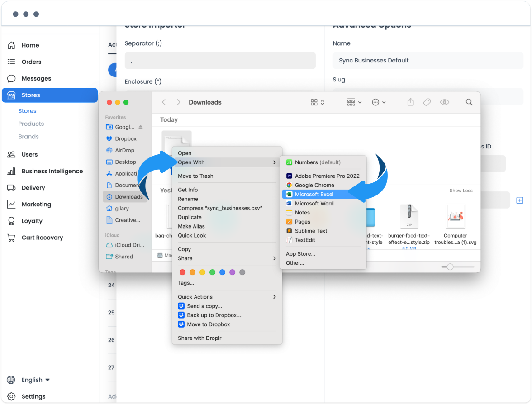Open Finder group-by dropdown
The width and height of the screenshot is (532, 405).
(354, 102)
